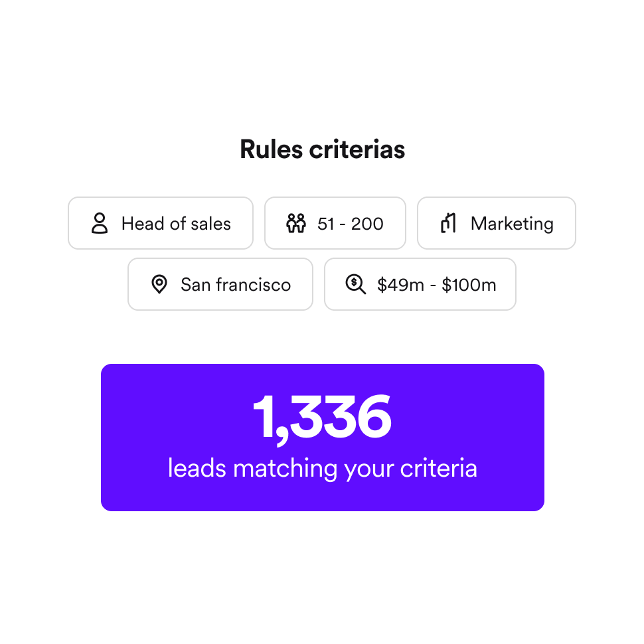Viewport: 644px width, 644px height.
Task: Click the 200 maximum employee value
Action: (367, 224)
